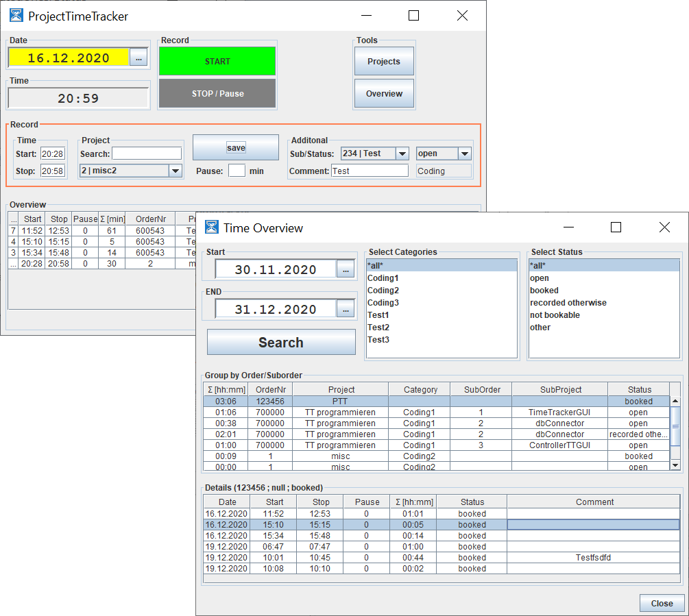Open the Projects tool
The height and width of the screenshot is (616, 689).
(x=384, y=62)
